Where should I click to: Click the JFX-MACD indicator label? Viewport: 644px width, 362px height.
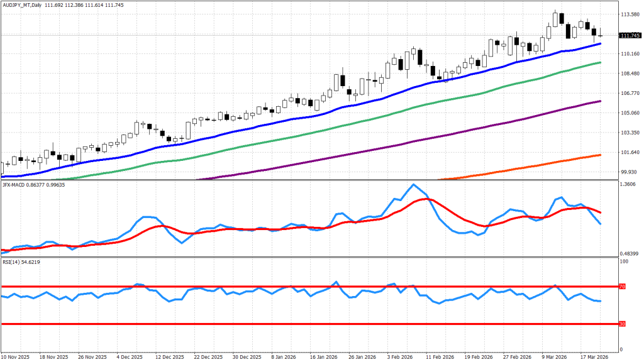coord(19,184)
